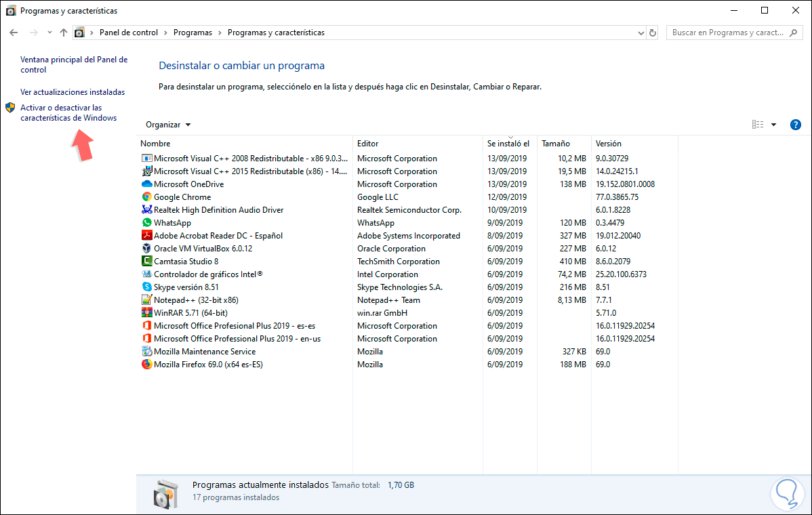
Task: Select the Google Chrome program name
Action: pyautogui.click(x=182, y=197)
